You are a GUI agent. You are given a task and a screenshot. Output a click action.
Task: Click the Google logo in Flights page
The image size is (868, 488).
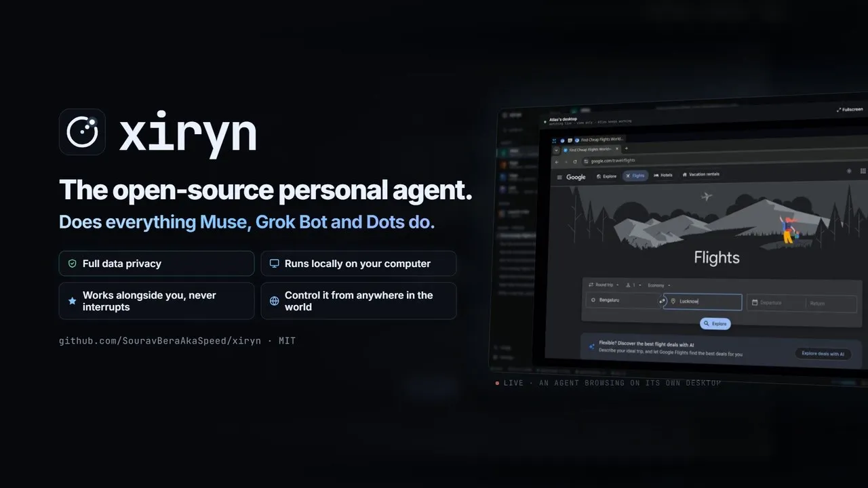[x=576, y=177]
